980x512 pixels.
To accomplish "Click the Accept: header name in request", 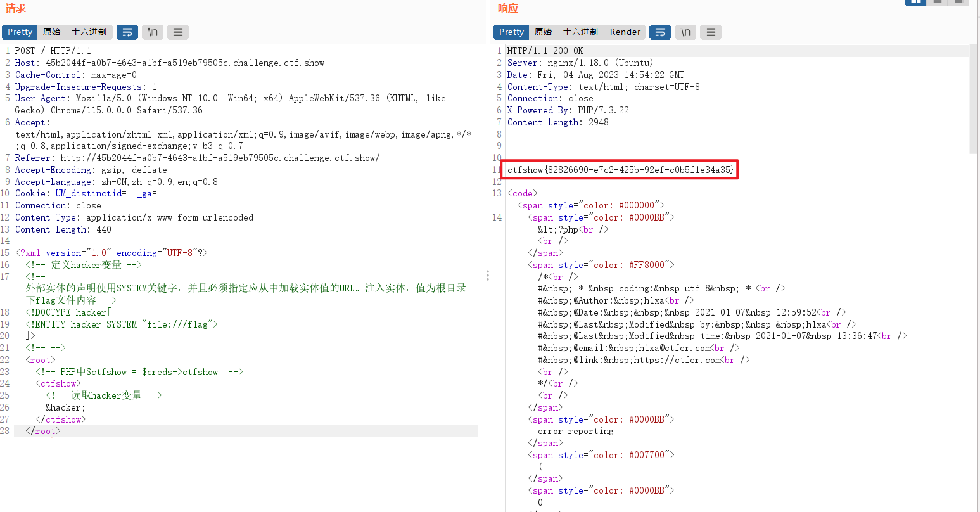I will click(x=32, y=122).
